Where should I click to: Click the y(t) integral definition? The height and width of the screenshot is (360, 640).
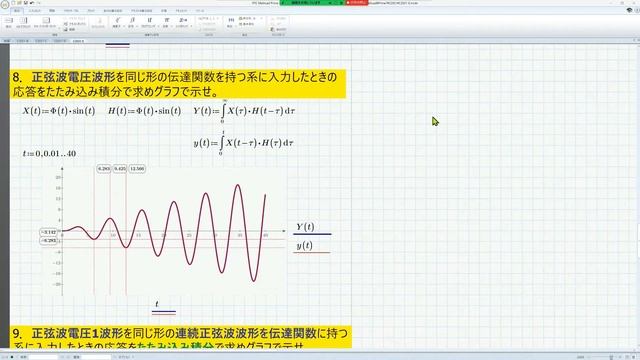[x=244, y=143]
